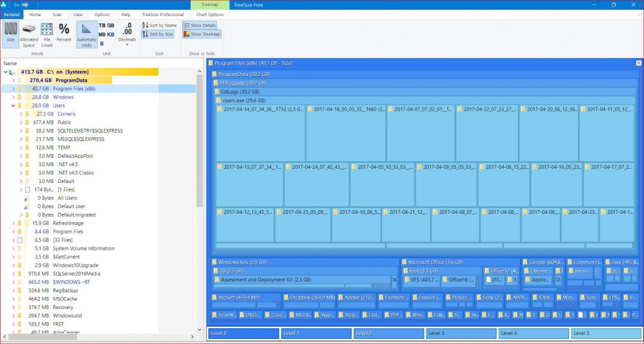Select the Recovery folder row

click(x=99, y=307)
